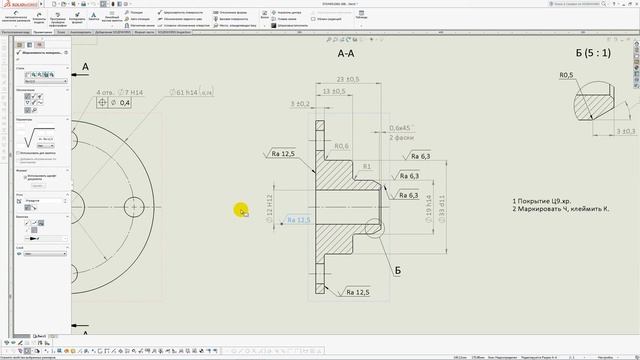Collapse the Стиль section
This screenshot has width=640, height=360.
(67, 68)
